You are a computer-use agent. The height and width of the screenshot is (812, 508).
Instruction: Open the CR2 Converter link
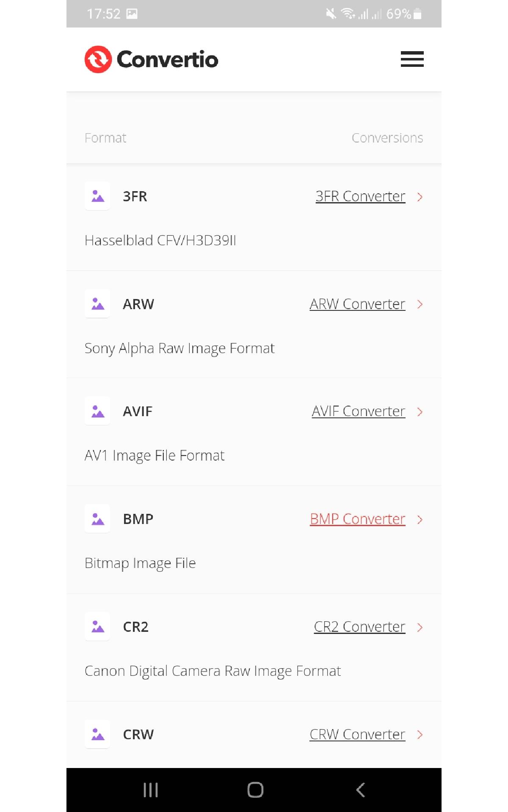(359, 627)
